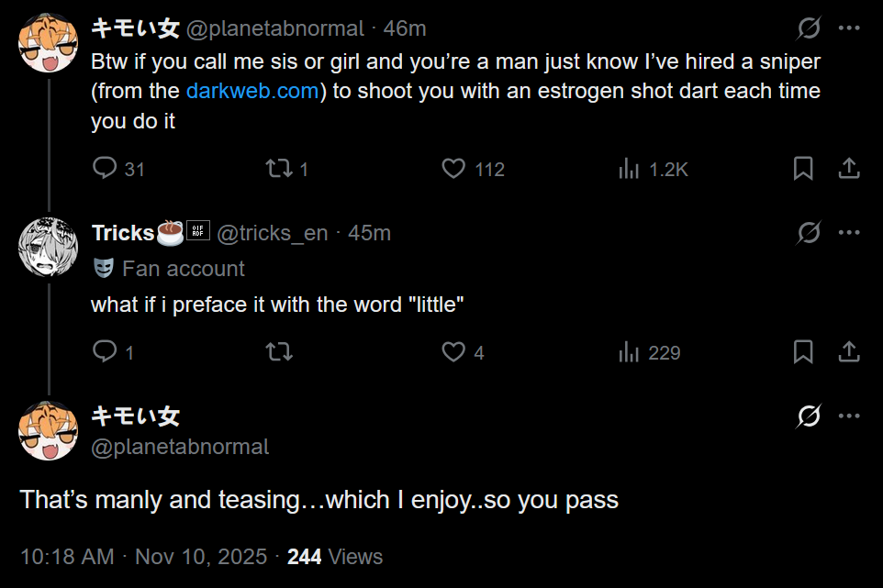The width and height of the screenshot is (883, 588).
Task: Open the 10:18 AM timestamp link
Action: tap(66, 557)
